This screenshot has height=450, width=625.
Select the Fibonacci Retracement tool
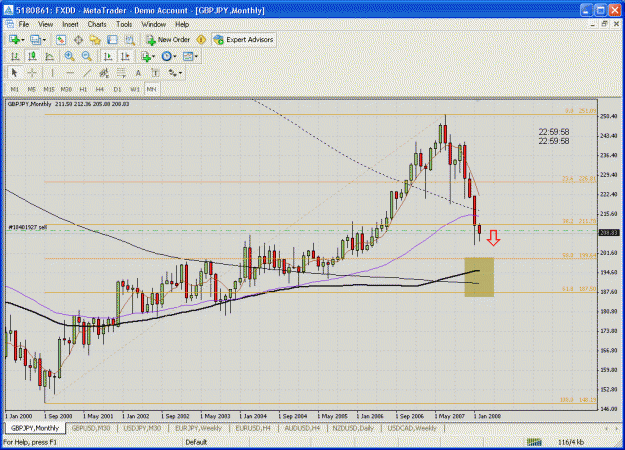coord(121,73)
